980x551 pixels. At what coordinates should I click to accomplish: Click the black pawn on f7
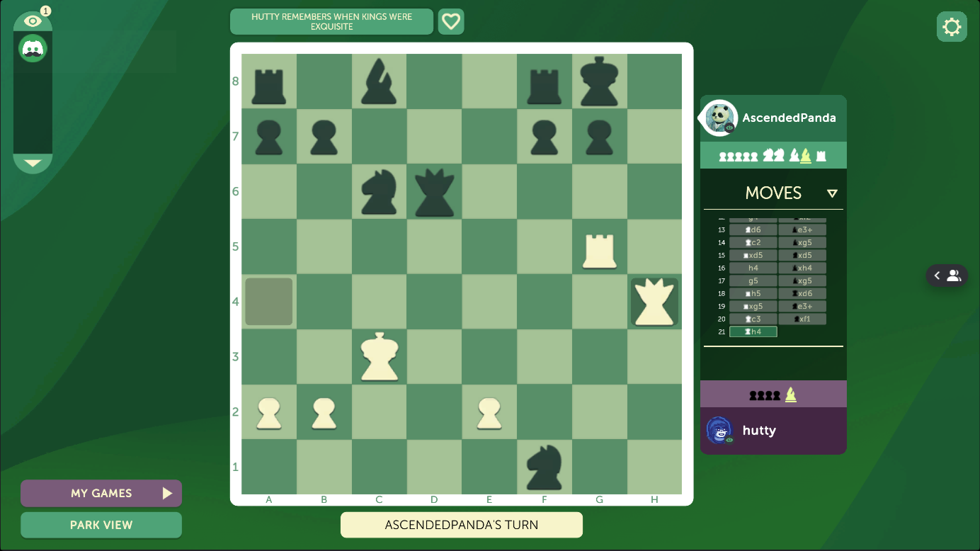tap(545, 137)
